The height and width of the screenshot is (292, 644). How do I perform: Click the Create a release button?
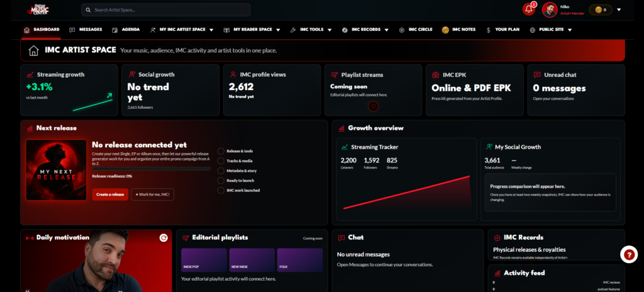click(110, 194)
